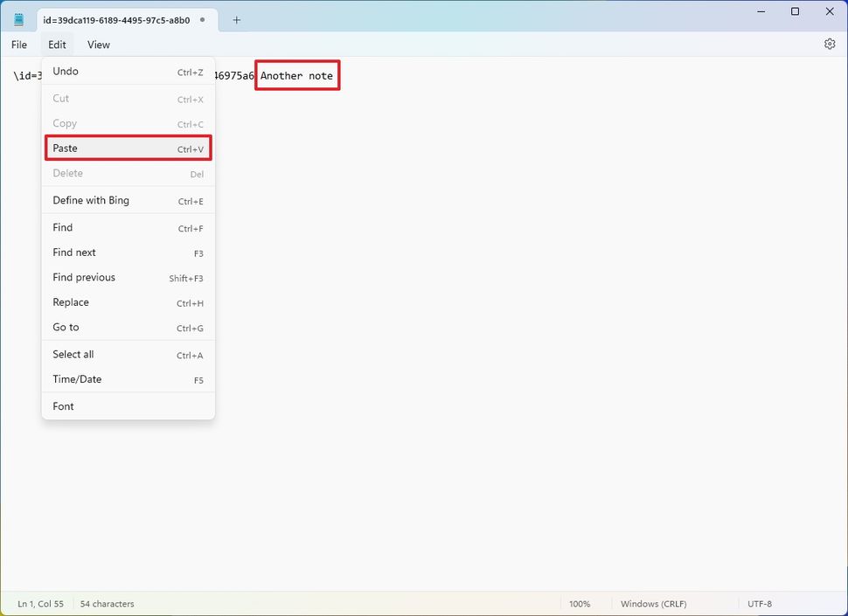Click the 100% zoom level indicator
Viewport: 848px width, 616px height.
581,603
